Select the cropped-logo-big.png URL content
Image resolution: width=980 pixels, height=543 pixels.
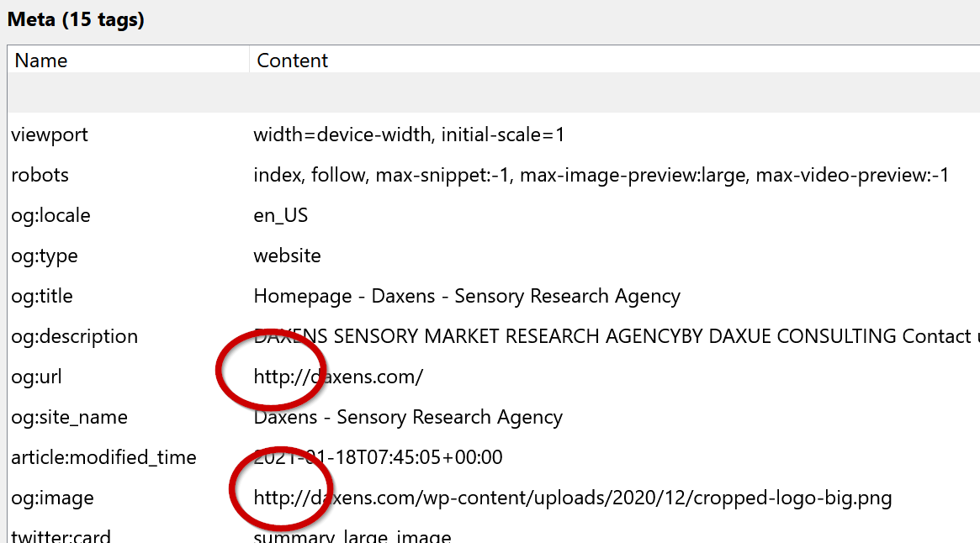click(x=573, y=498)
